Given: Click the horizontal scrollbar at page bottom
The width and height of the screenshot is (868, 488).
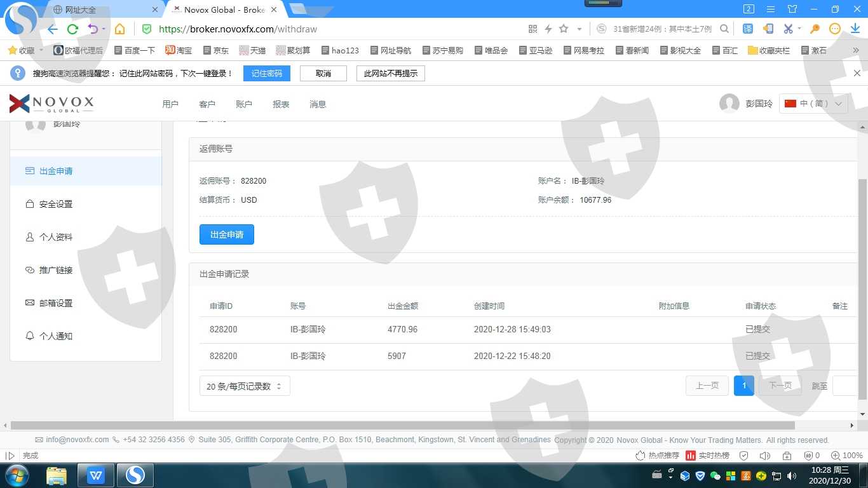Looking at the screenshot, I should [x=402, y=425].
